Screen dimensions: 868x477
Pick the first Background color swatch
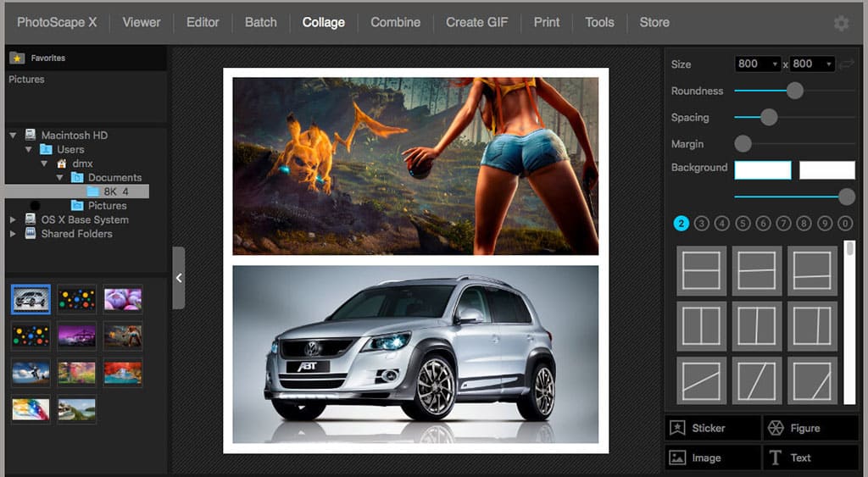point(763,170)
